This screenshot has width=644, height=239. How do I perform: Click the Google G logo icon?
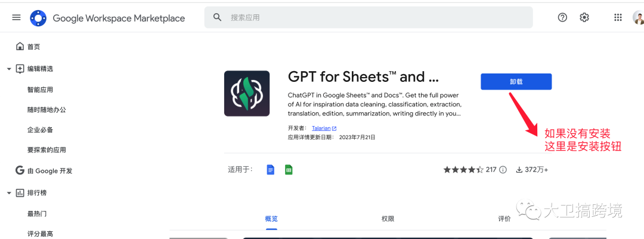(20, 170)
